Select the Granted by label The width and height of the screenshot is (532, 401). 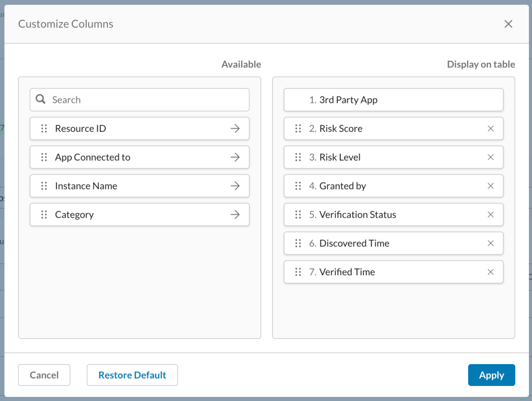tap(342, 186)
